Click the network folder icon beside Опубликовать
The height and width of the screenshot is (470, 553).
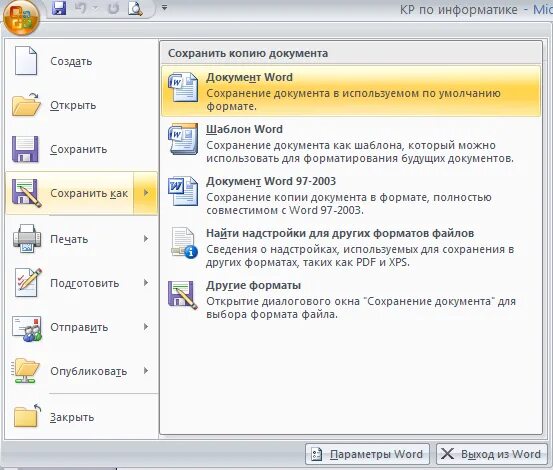(x=25, y=371)
